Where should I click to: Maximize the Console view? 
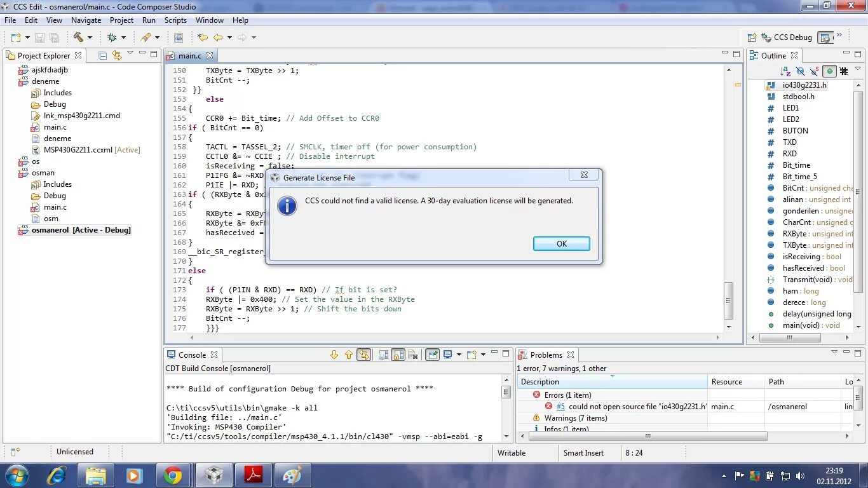506,353
